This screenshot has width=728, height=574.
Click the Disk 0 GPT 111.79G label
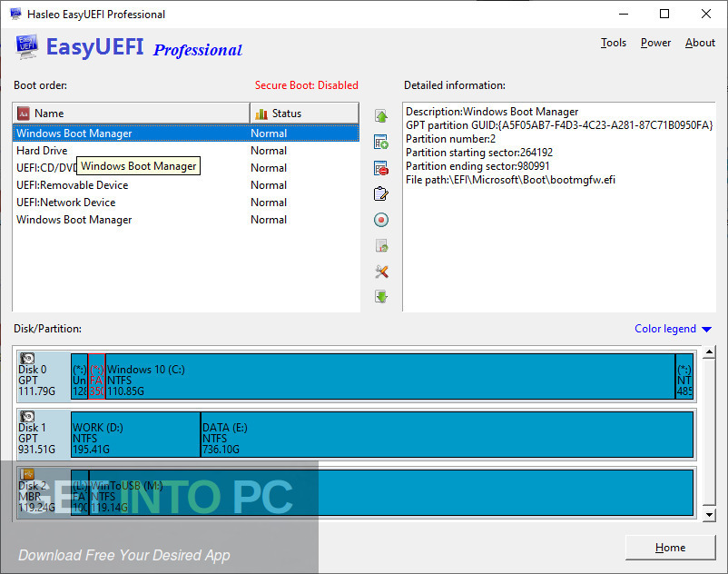36,381
